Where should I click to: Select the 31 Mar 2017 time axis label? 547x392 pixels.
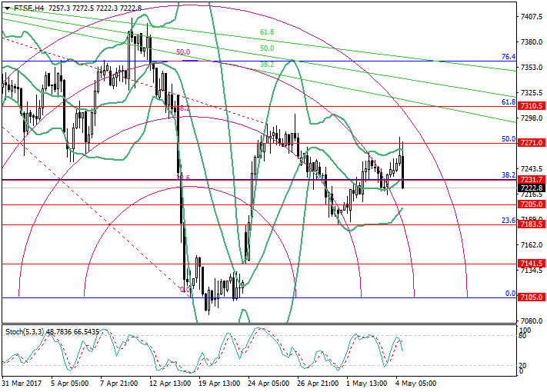coord(22,384)
